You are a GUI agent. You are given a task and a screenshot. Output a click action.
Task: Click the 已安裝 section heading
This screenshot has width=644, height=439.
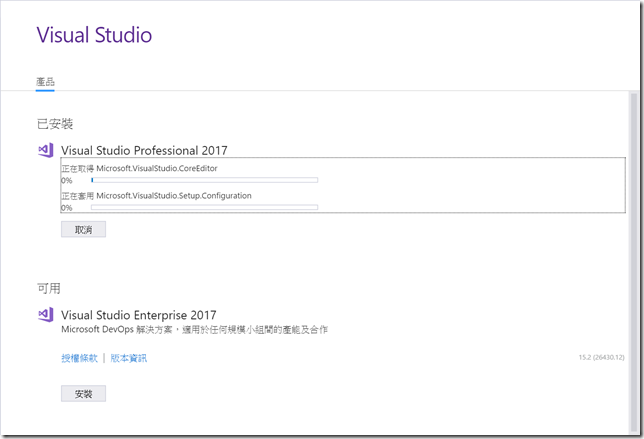[x=55, y=124]
